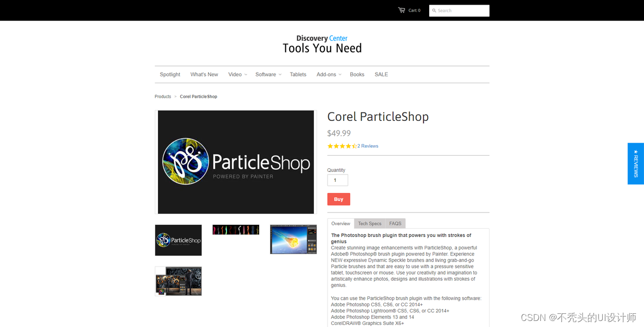Click 'CorelDRAW® Graphics Suite X6+' line

(368, 323)
